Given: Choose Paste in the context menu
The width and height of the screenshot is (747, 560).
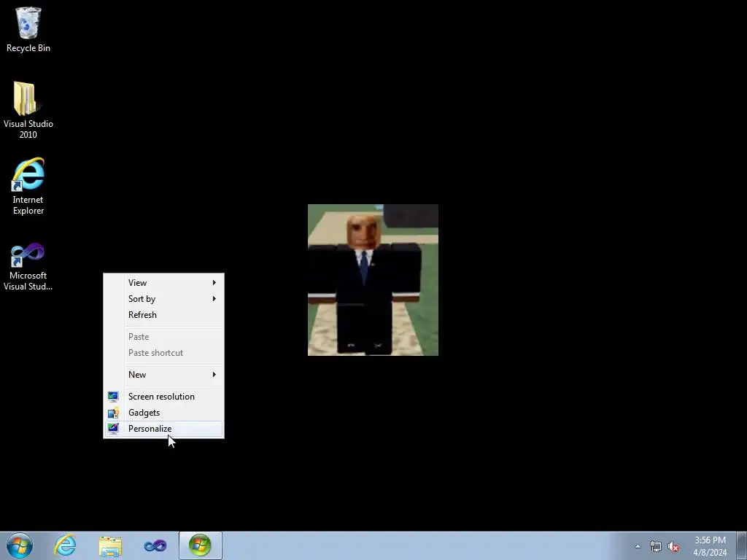Looking at the screenshot, I should click(x=163, y=337).
